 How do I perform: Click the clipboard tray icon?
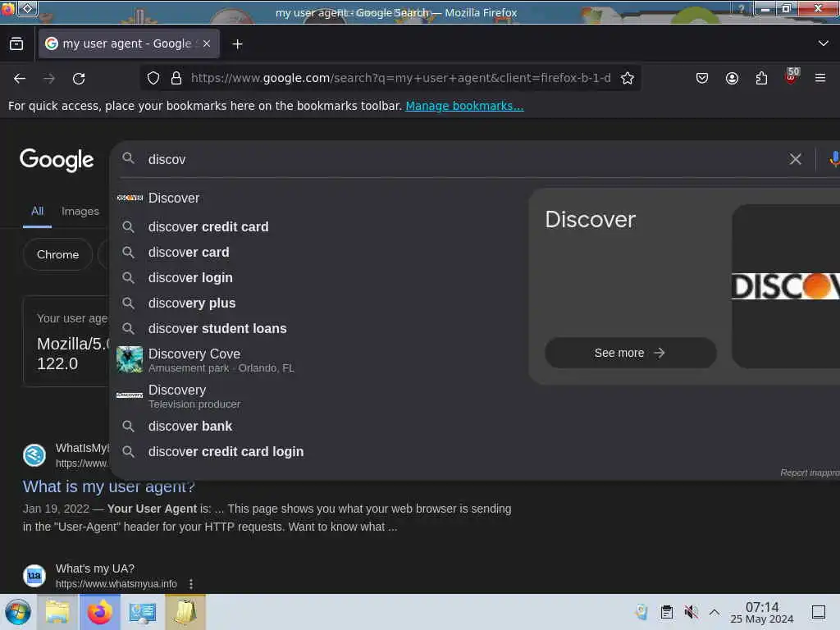click(x=666, y=611)
